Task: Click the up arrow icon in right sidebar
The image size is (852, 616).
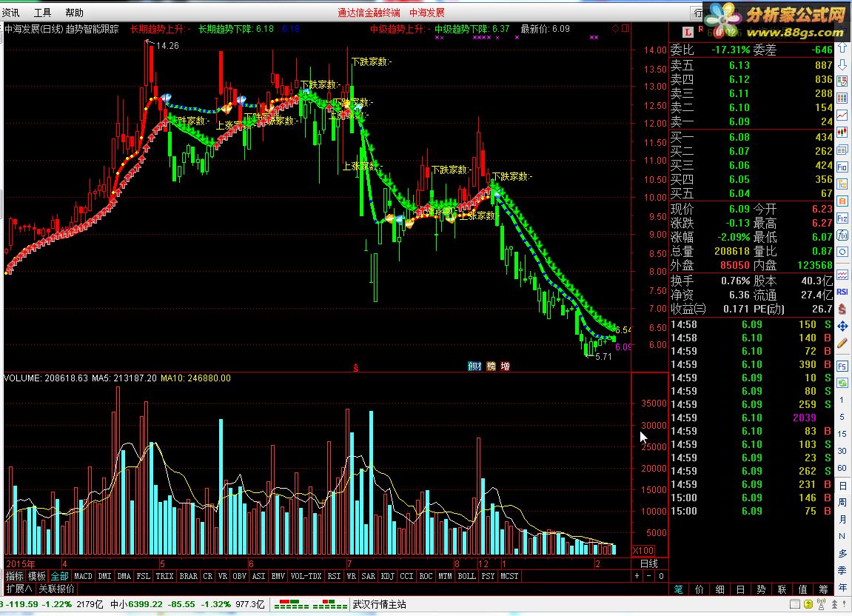Action: coord(842,49)
